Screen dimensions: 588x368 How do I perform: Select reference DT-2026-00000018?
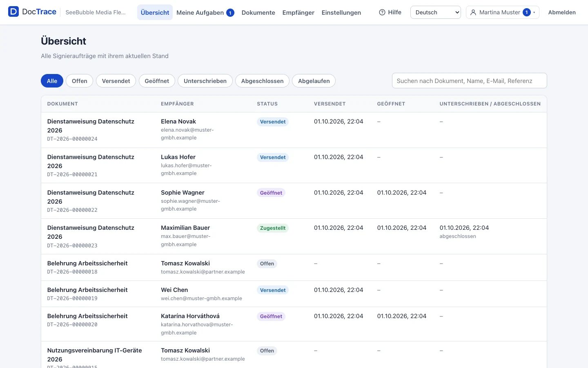[x=72, y=272]
